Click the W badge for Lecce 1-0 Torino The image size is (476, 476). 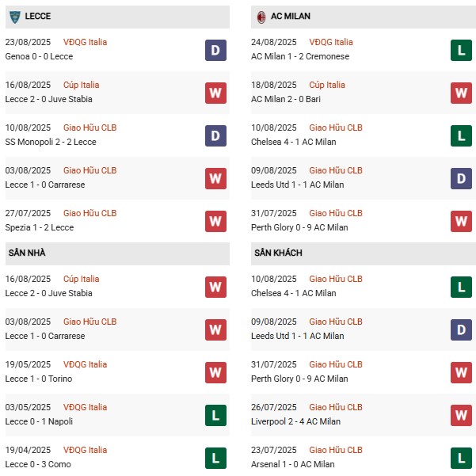[215, 372]
